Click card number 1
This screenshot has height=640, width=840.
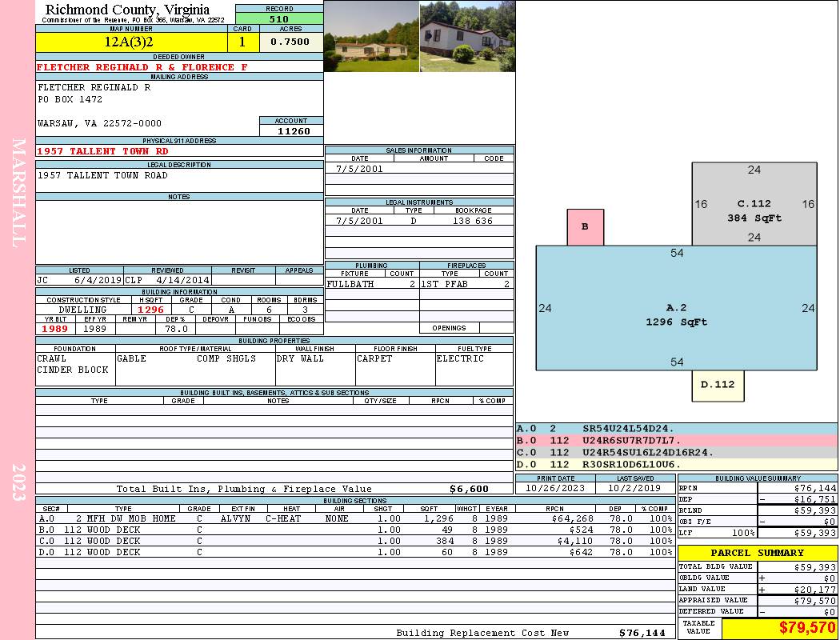pyautogui.click(x=242, y=42)
